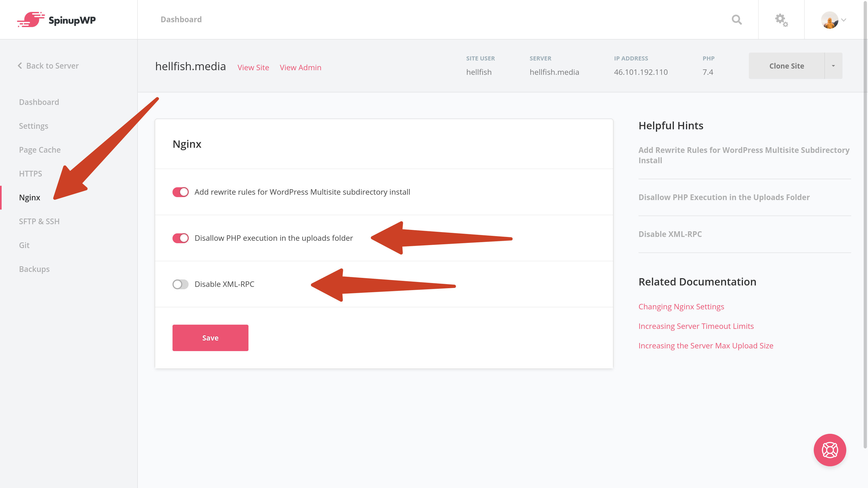Select Nginx in the sidebar
868x488 pixels.
pyautogui.click(x=29, y=197)
